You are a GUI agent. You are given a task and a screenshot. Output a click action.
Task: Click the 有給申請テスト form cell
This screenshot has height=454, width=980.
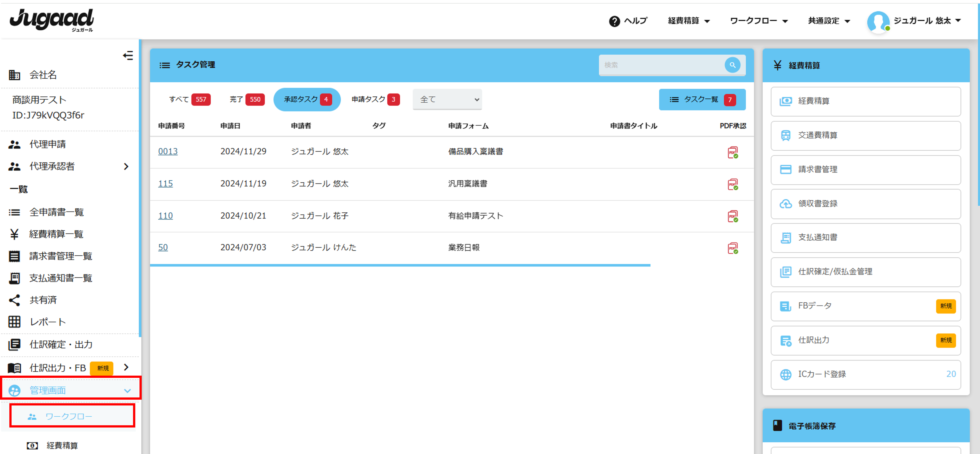476,216
